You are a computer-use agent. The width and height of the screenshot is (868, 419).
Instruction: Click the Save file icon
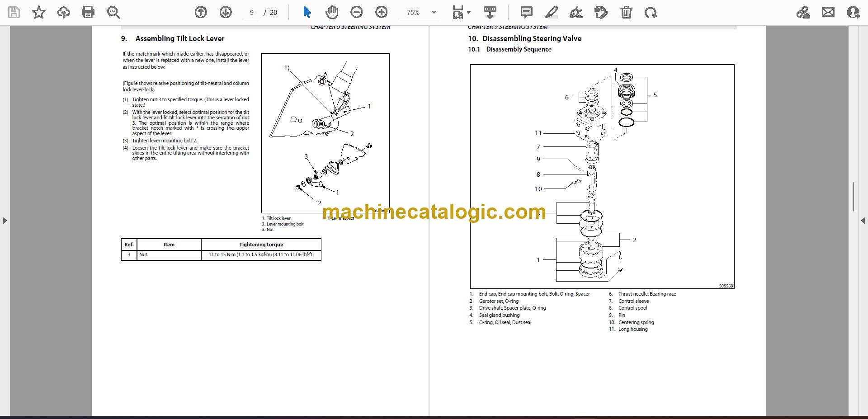point(14,12)
